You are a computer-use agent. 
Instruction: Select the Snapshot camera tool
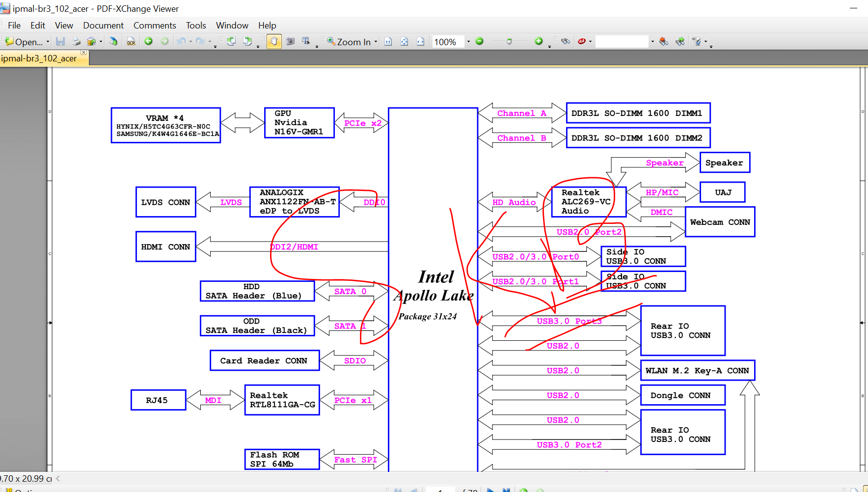290,42
